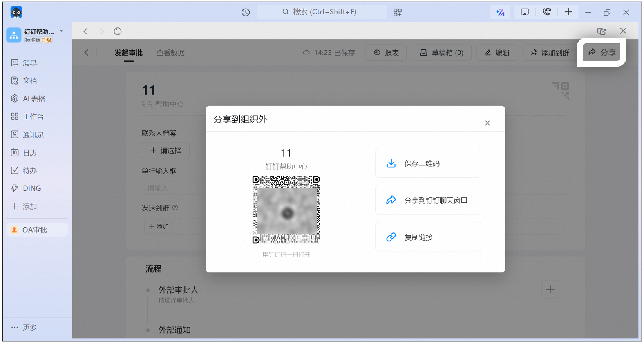The width and height of the screenshot is (644, 344).
Task: Click the 外部通知 flow step
Action: pos(174,330)
